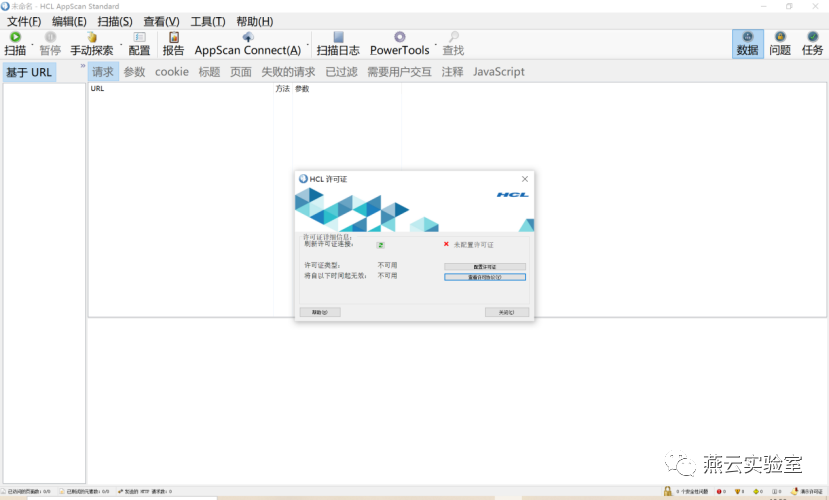The image size is (829, 500).
Task: Open the View (查看) menu
Action: [161, 22]
